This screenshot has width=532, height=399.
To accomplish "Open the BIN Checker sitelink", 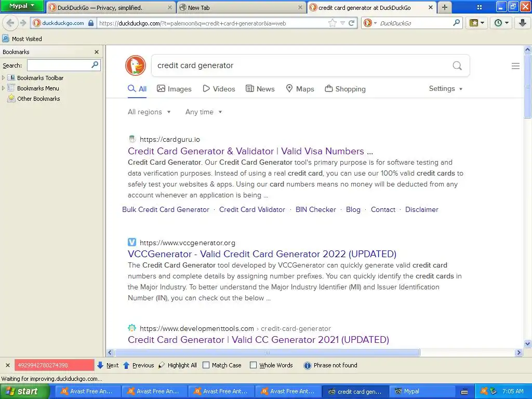I will coord(315,210).
